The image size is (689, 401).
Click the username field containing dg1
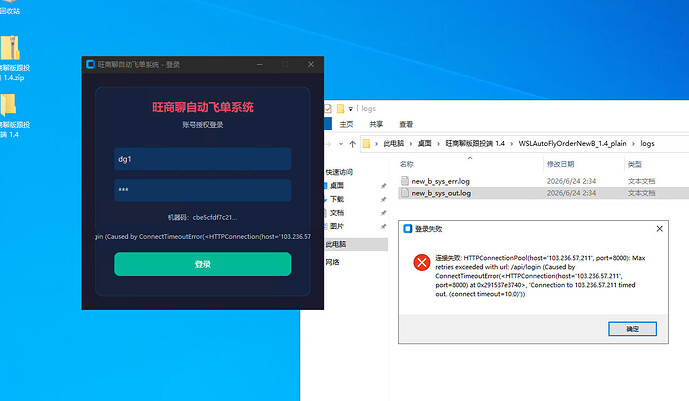[x=203, y=159]
